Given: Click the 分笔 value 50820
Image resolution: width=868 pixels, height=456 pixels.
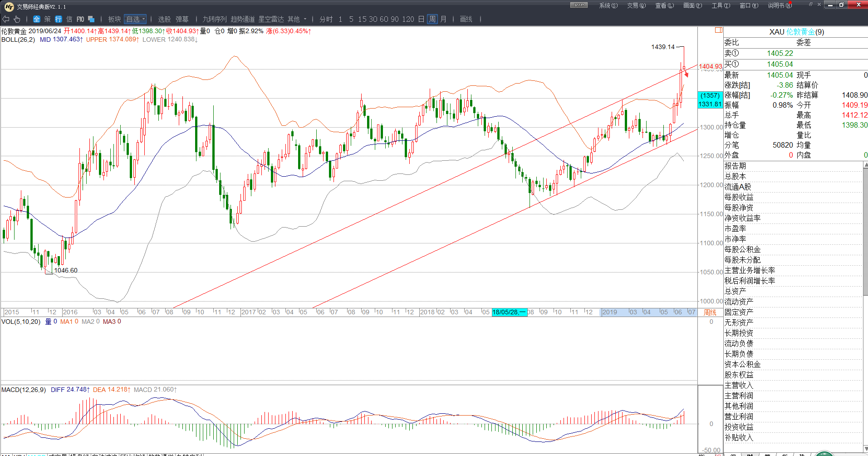Looking at the screenshot, I should point(783,145).
